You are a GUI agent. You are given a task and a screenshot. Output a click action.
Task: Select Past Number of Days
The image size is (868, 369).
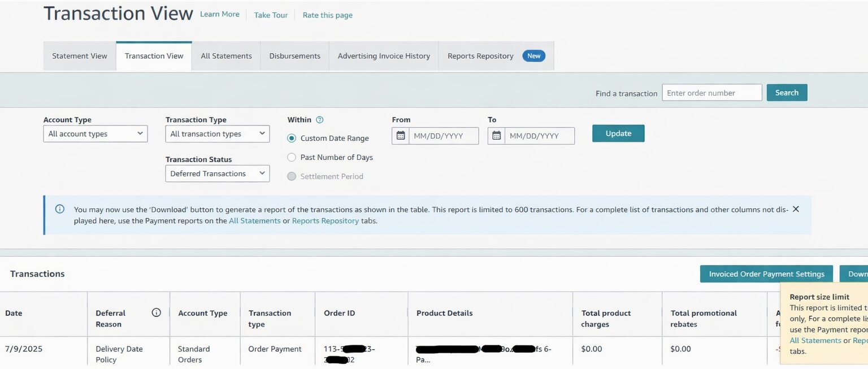tap(292, 157)
